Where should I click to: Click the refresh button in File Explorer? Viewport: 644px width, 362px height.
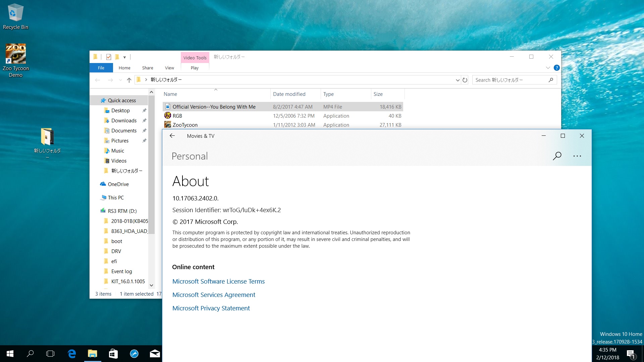pos(465,79)
